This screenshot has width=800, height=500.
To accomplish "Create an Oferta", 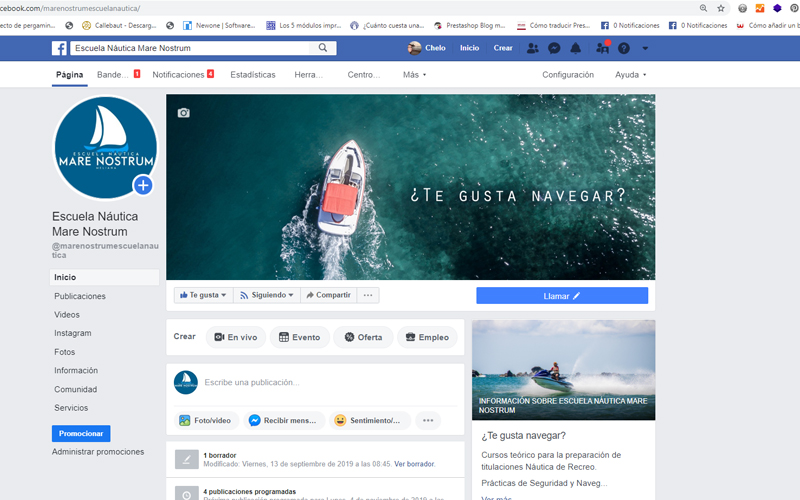I will [x=363, y=337].
